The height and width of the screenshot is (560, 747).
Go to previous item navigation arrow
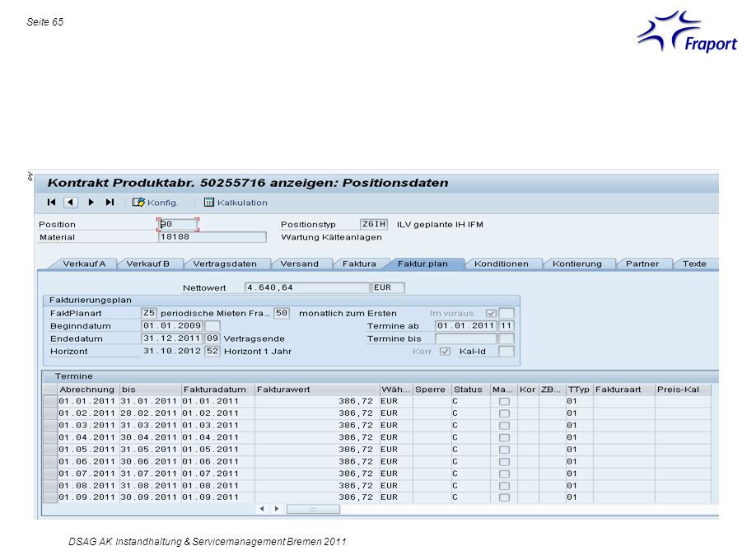click(x=71, y=203)
